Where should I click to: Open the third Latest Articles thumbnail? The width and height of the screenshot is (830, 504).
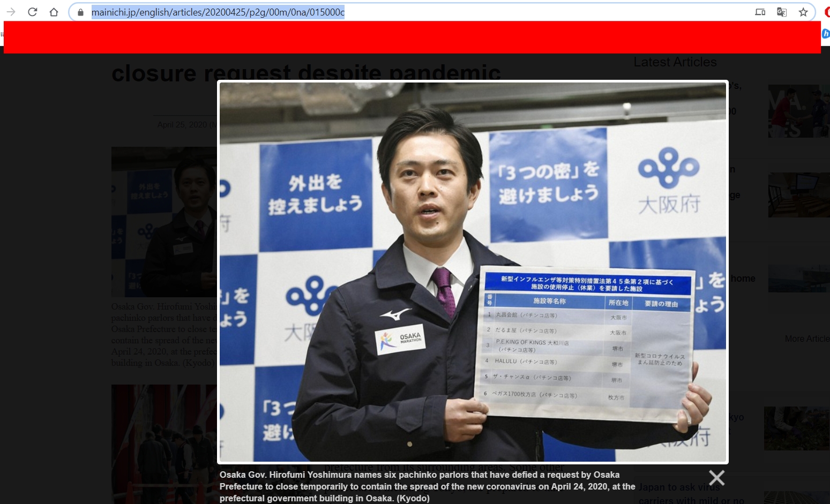pos(798,278)
